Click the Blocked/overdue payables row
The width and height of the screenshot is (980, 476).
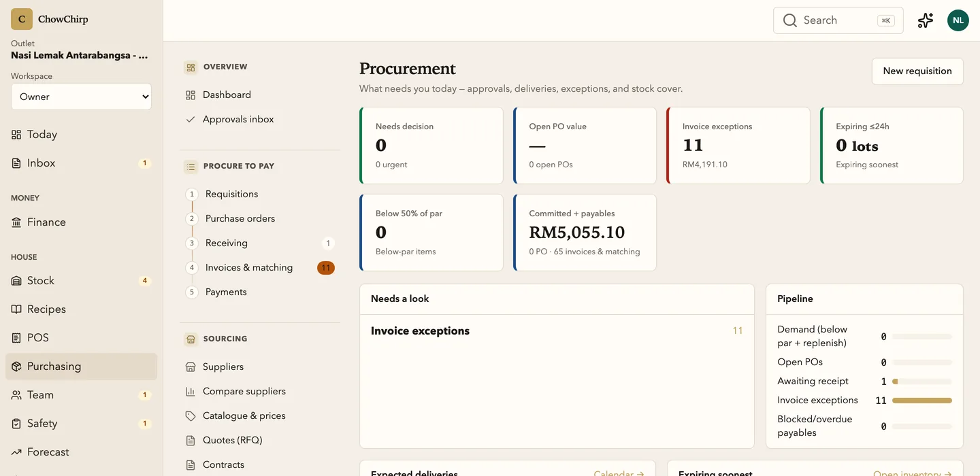point(864,426)
